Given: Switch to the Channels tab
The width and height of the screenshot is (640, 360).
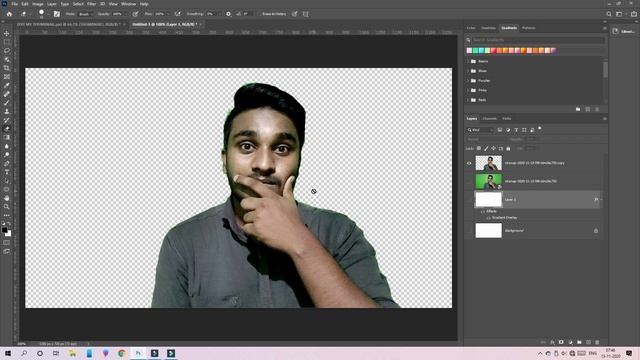Looking at the screenshot, I should pos(490,119).
